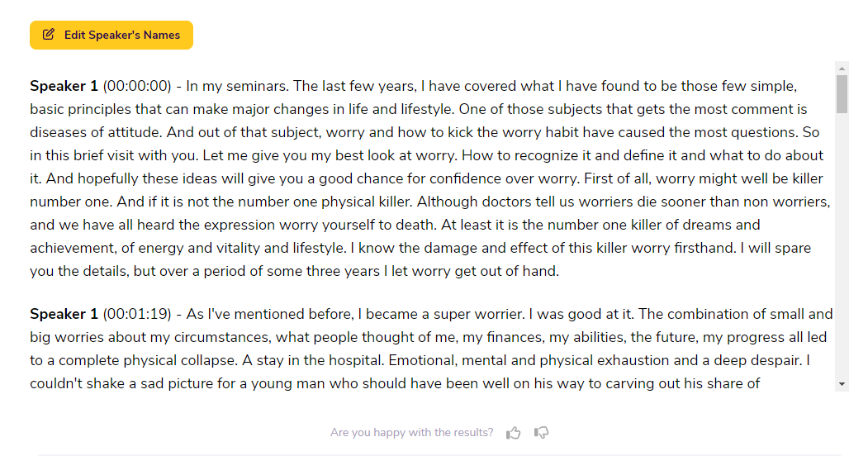Click the pencil edit icon in yellow button
The width and height of the screenshot is (868, 456).
coord(49,35)
